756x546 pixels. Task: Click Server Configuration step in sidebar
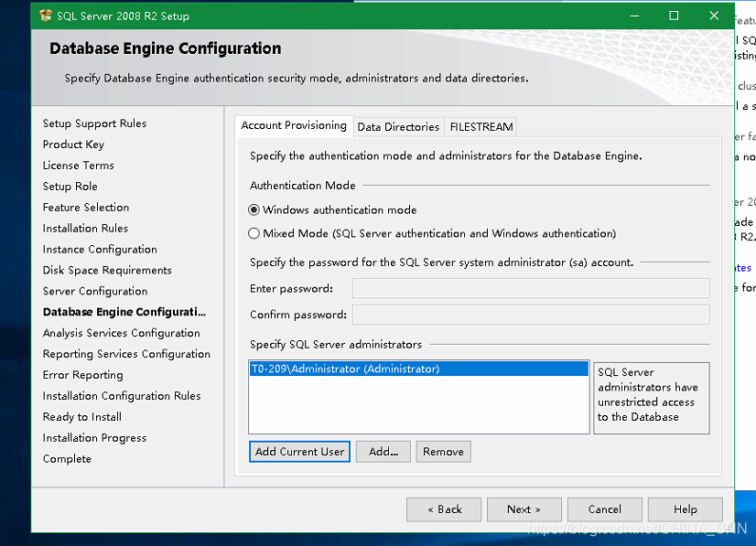(95, 291)
